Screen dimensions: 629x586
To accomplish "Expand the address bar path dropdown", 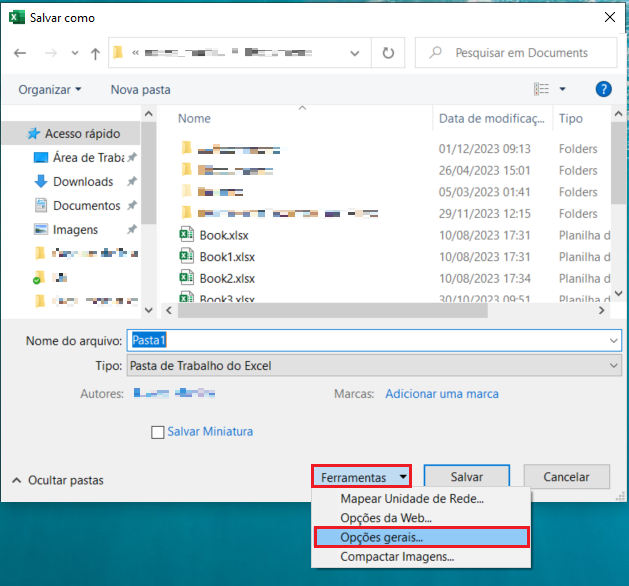I will pyautogui.click(x=355, y=53).
